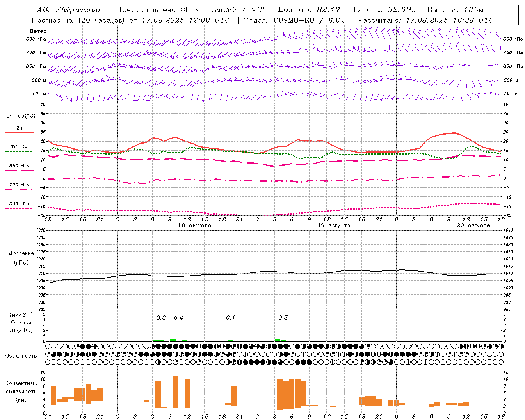Click the (гПа) unit under Давление
This screenshot has width=525, height=420.
[21, 262]
